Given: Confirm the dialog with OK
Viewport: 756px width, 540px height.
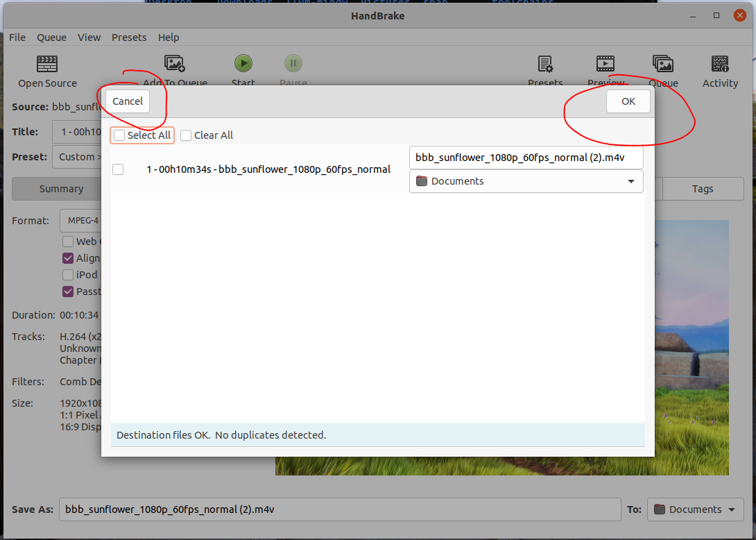Looking at the screenshot, I should point(628,101).
